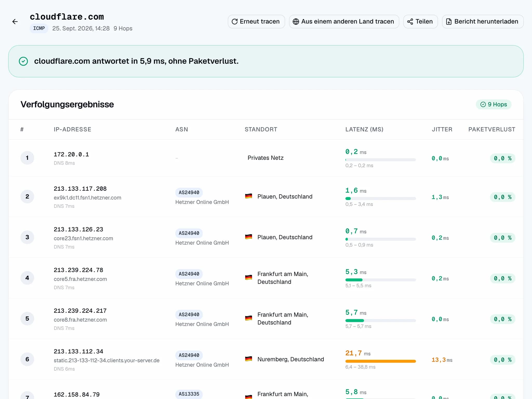Click the 13,3 ms jitter value
Image resolution: width=532 pixels, height=399 pixels.
(442, 360)
